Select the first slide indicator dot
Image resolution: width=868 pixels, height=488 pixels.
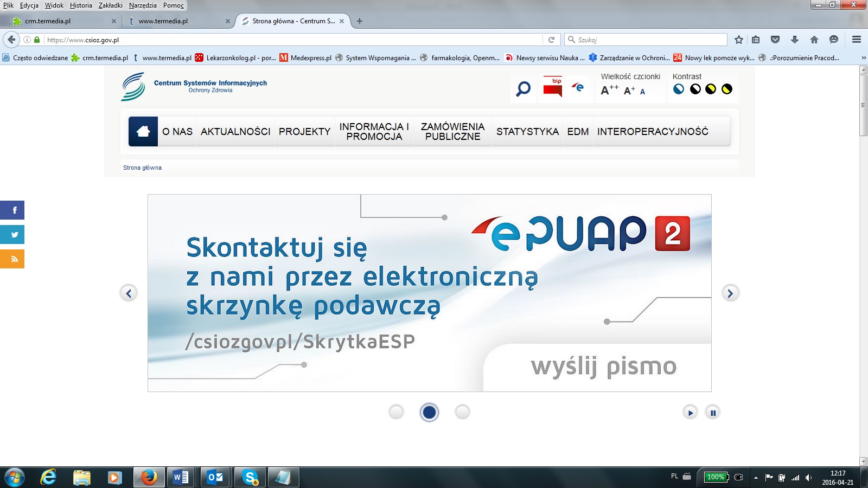(x=397, y=412)
